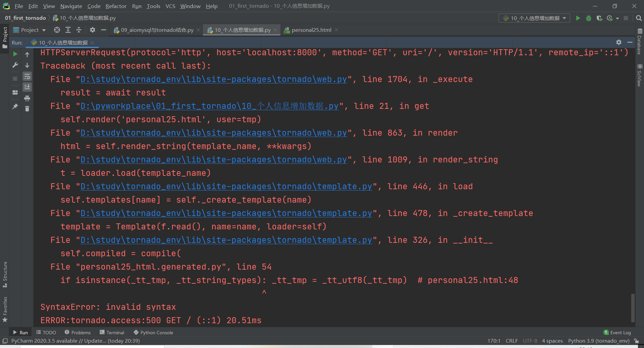This screenshot has width=644, height=348.
Task: Go up the stack trace arrow
Action: point(27,54)
